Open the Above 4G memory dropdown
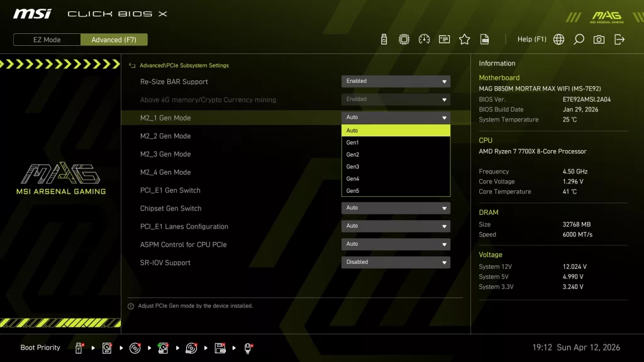Image resolution: width=644 pixels, height=362 pixels. 396,99
